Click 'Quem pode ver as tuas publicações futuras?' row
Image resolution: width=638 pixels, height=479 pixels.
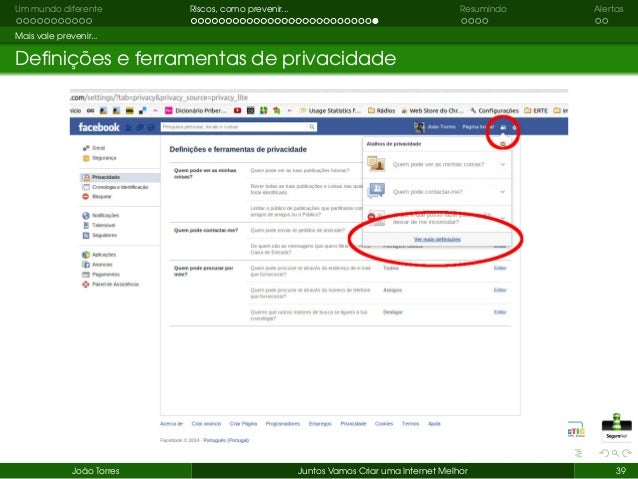point(300,171)
